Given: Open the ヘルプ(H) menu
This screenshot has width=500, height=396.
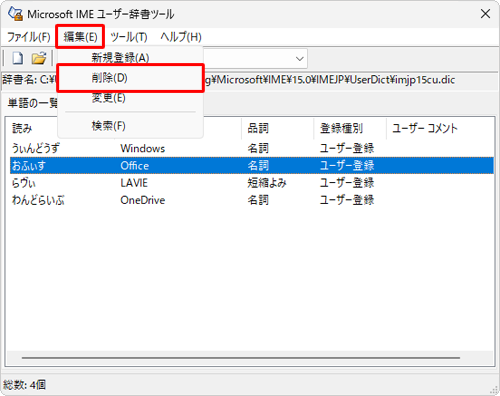Looking at the screenshot, I should 181,37.
